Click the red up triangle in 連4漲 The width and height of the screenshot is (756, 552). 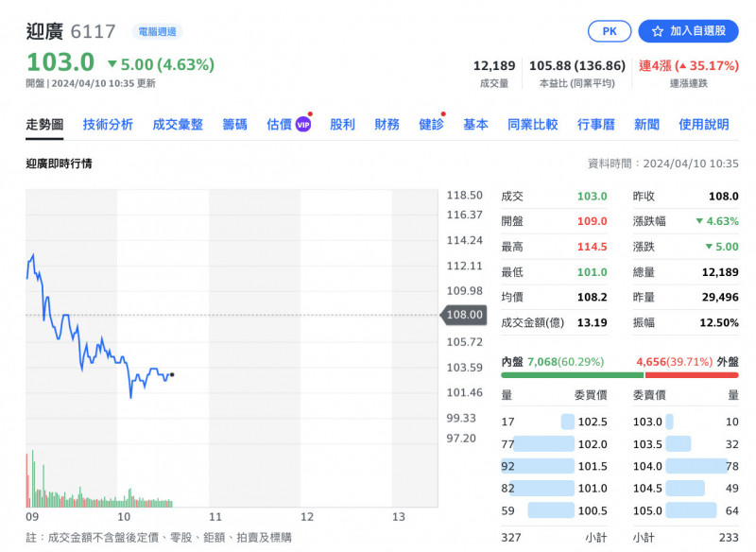[x=682, y=66]
